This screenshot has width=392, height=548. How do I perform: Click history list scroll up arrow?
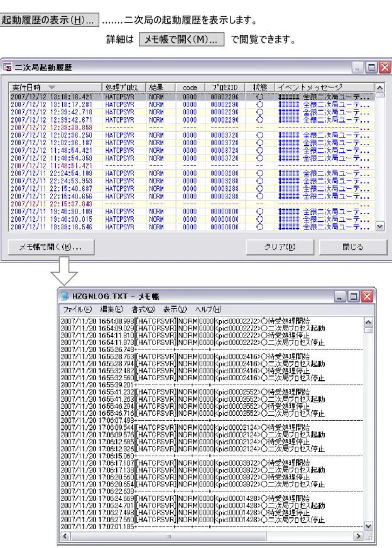point(380,87)
